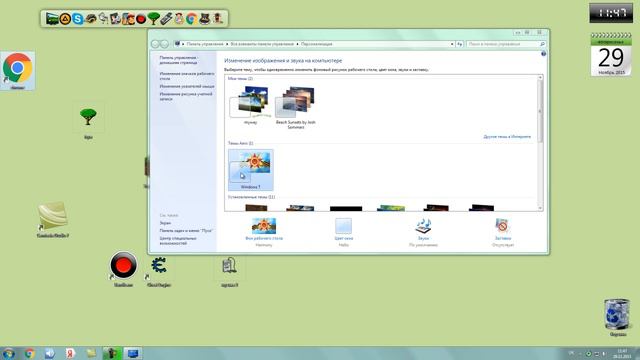The width and height of the screenshot is (640, 360).
Task: Open the green tree icon in the dock
Action: click(153, 18)
